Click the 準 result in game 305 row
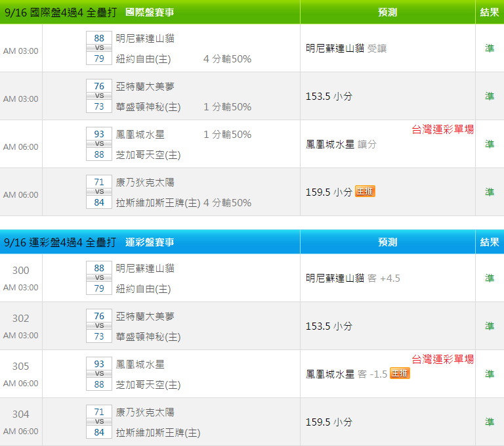 [490, 374]
